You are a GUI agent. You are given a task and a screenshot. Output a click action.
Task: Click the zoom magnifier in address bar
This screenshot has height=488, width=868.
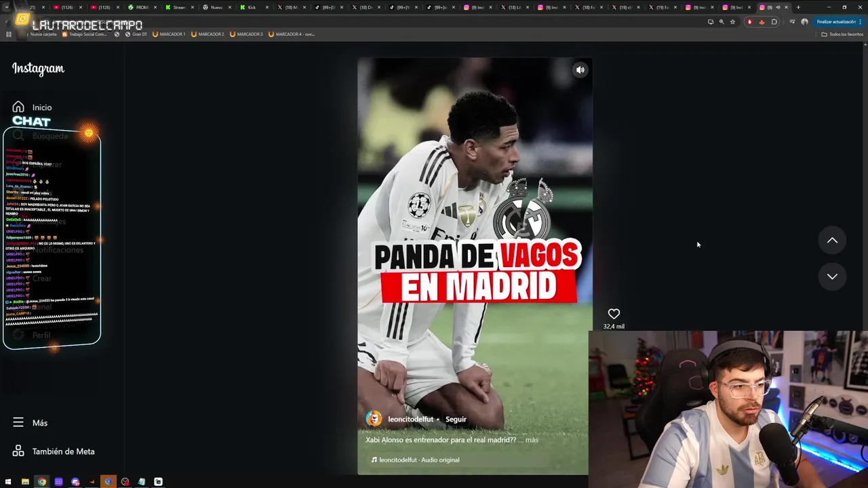[722, 22]
